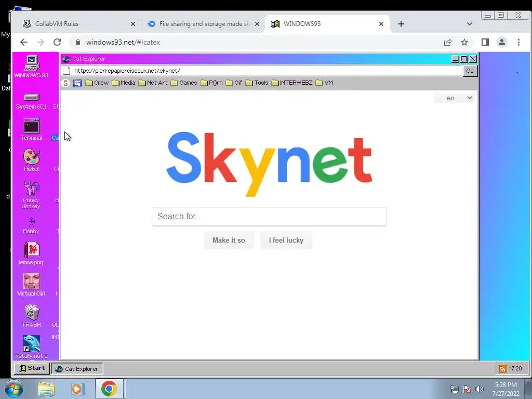
Task: Click Chrome's bookmark star icon
Action: pyautogui.click(x=464, y=42)
